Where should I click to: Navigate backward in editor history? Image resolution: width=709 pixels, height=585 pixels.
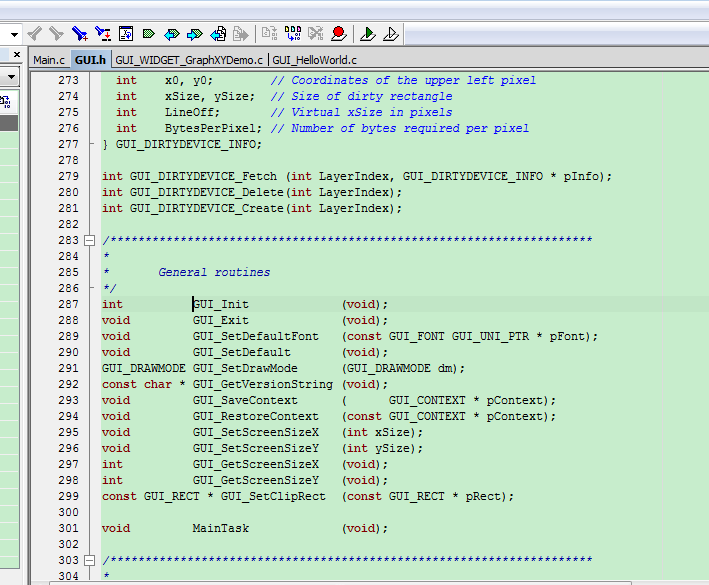(x=218, y=34)
